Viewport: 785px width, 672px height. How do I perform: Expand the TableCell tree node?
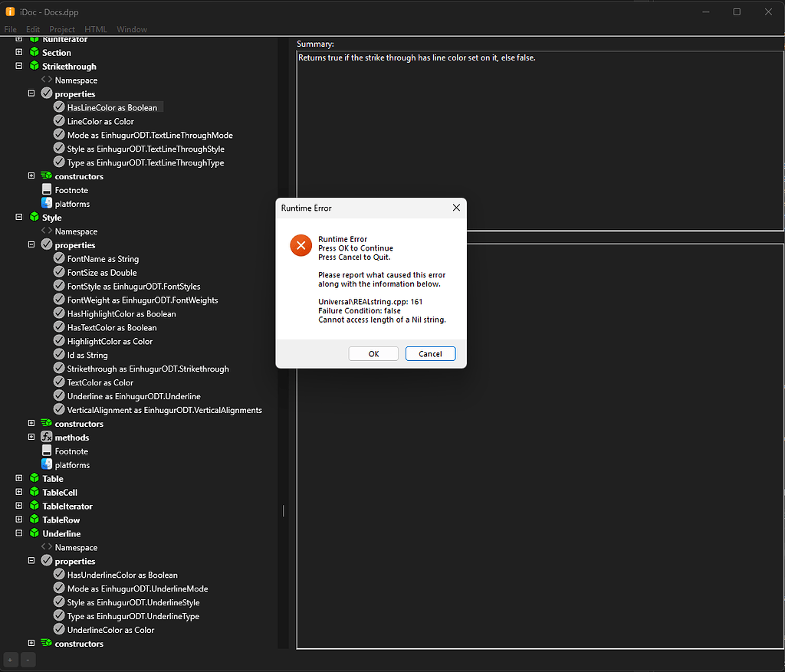tap(18, 492)
